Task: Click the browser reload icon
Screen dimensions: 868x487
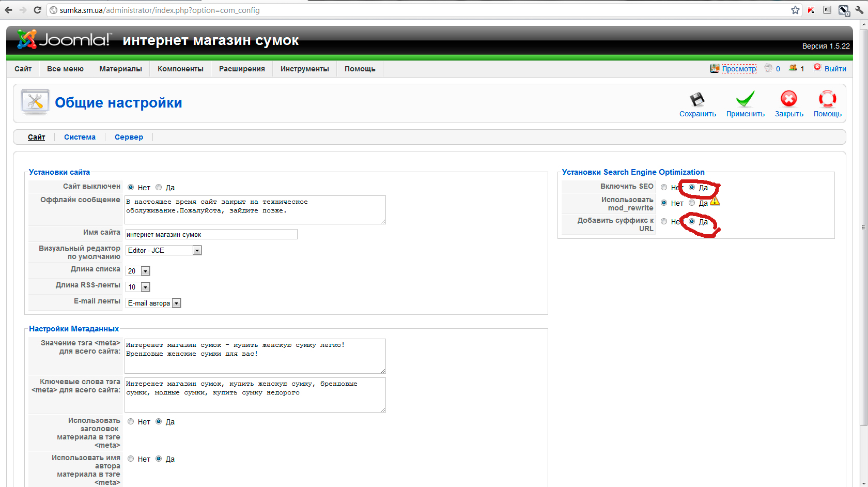Action: tap(37, 10)
